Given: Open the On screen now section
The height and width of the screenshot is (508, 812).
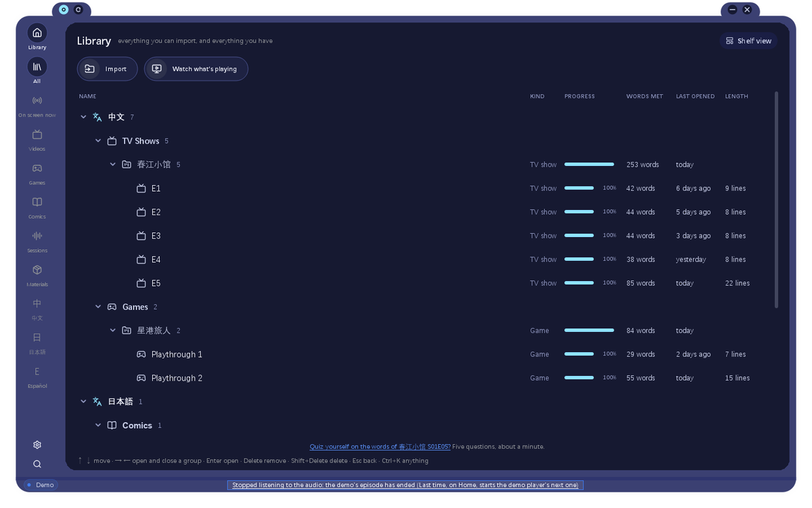Looking at the screenshot, I should tap(37, 106).
